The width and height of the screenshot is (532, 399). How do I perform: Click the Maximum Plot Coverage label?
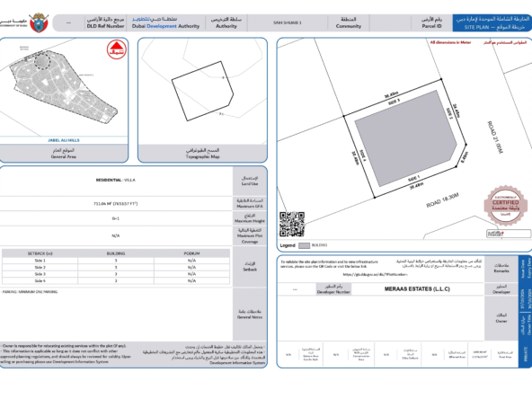click(250, 235)
